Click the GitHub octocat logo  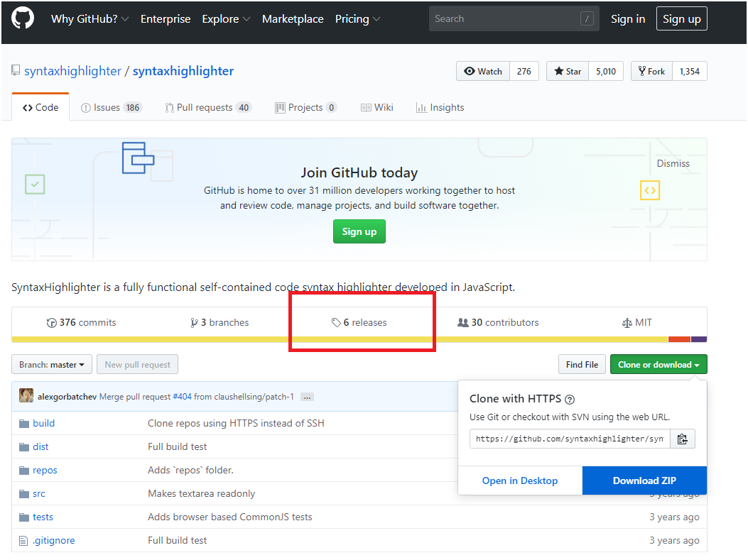pyautogui.click(x=23, y=18)
